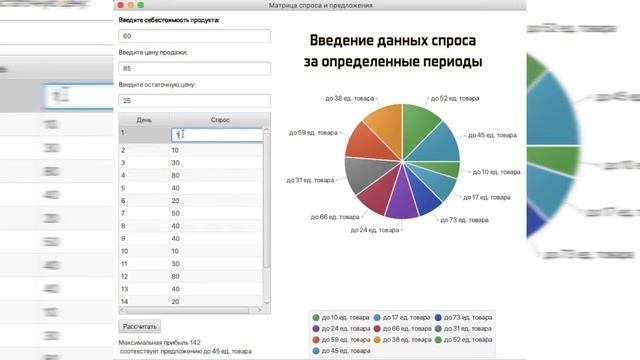Image resolution: width=640 pixels, height=360 pixels.
Task: Click demand value 40 in day 13 row
Action: tap(176, 289)
